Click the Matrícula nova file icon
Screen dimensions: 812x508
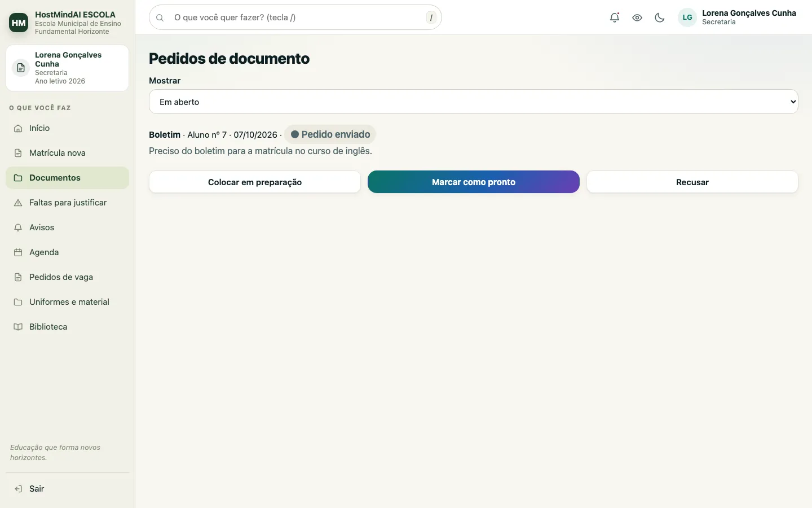(18, 153)
